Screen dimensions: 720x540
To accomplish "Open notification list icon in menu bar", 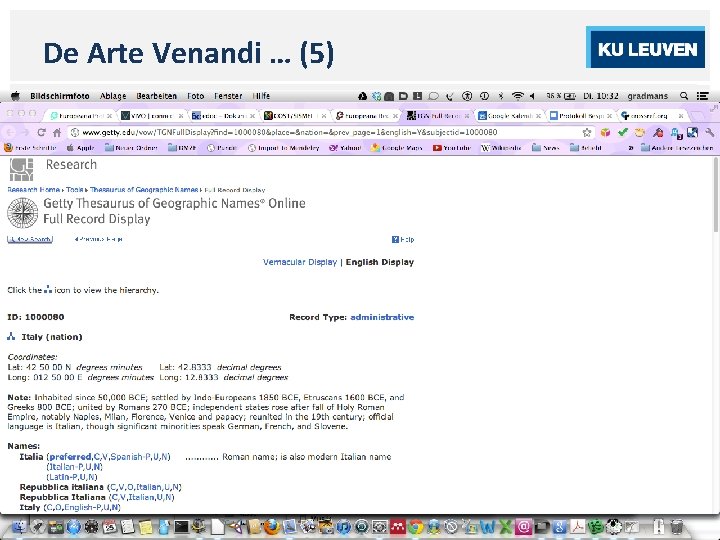I will pos(703,96).
